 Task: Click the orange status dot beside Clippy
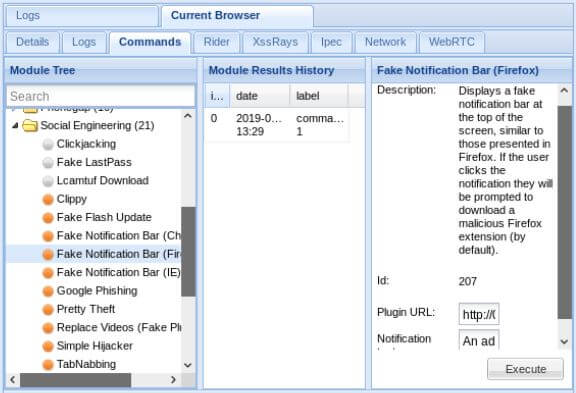(x=48, y=199)
